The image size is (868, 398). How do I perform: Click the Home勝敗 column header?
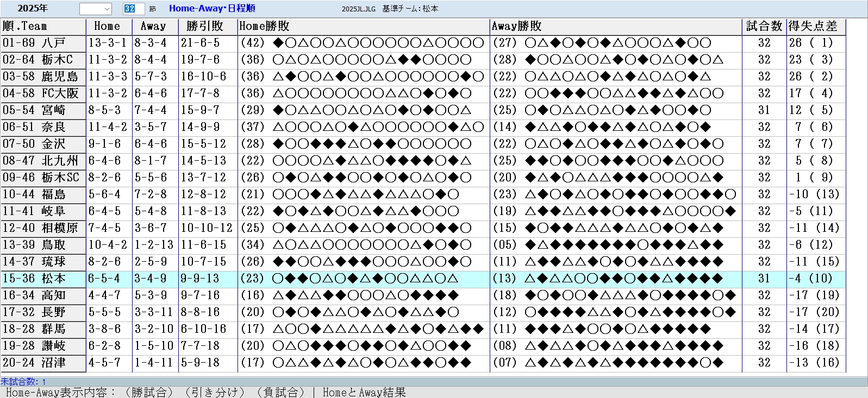click(x=264, y=26)
